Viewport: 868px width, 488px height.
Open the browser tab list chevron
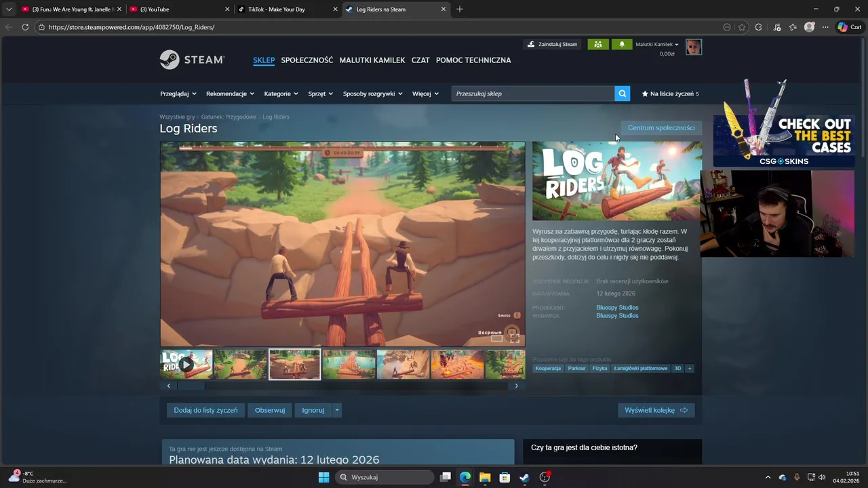tap(9, 9)
